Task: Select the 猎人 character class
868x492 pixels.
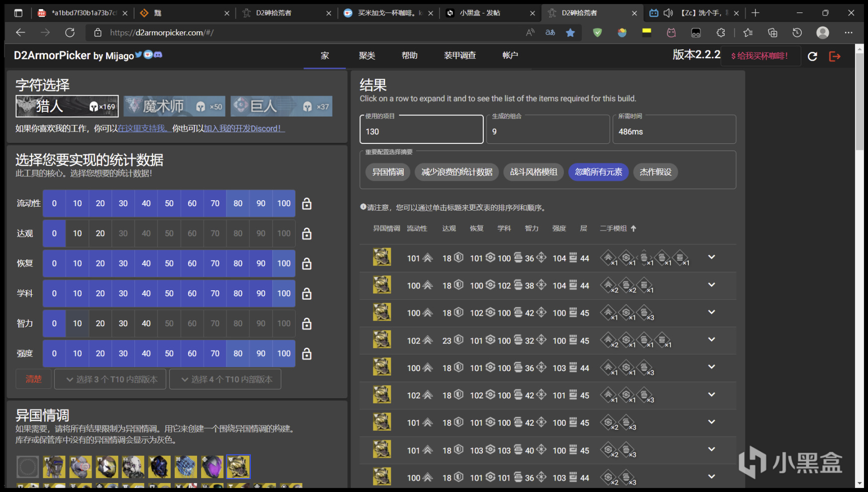Action: (67, 106)
